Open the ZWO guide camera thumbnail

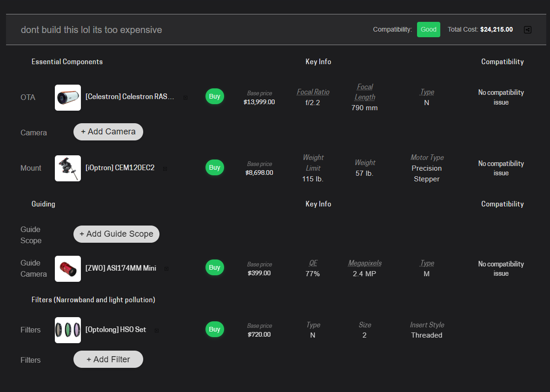pyautogui.click(x=67, y=269)
